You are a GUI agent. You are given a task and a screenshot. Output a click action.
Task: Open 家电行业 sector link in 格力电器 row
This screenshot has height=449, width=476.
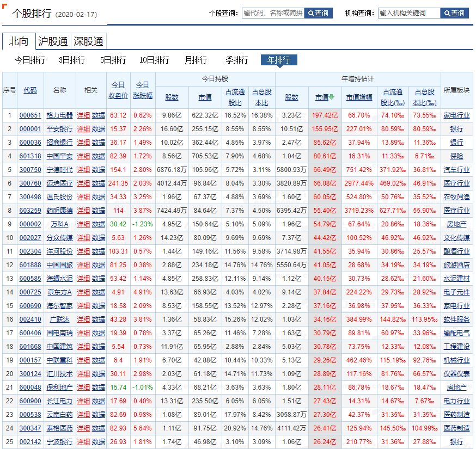[x=456, y=115]
